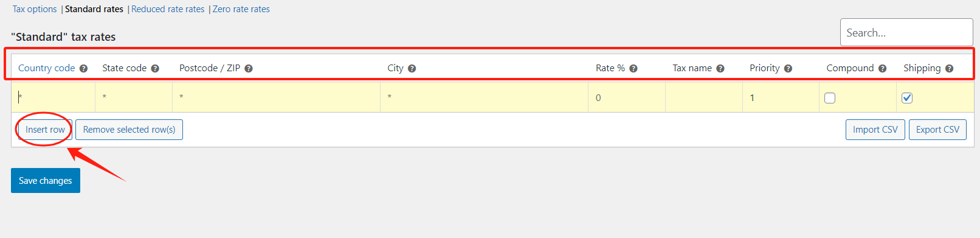Click Remove selected row(s) button
Screen dimensions: 980x238
coord(129,130)
